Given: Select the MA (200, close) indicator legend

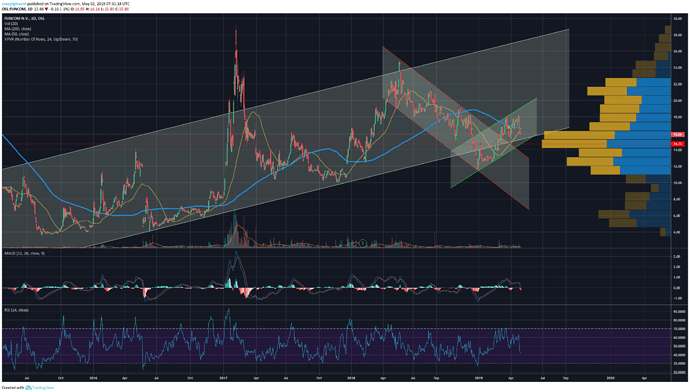Looking at the screenshot, I should pos(17,29).
